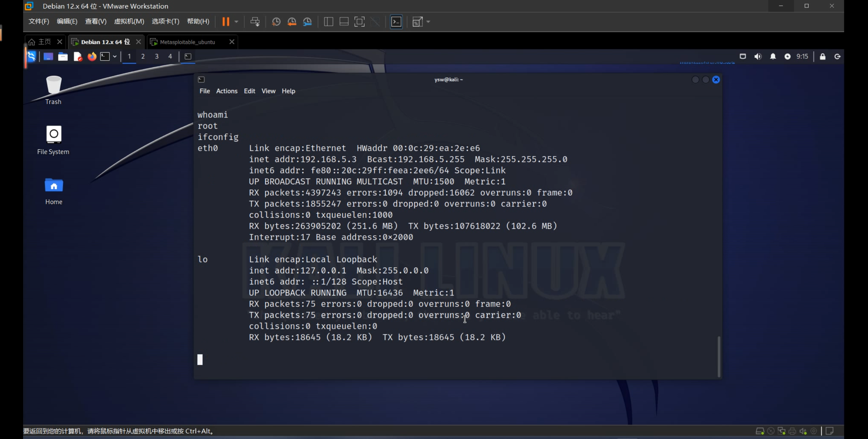Toggle VMware library sidebar view
This screenshot has height=439, width=868.
pos(328,22)
